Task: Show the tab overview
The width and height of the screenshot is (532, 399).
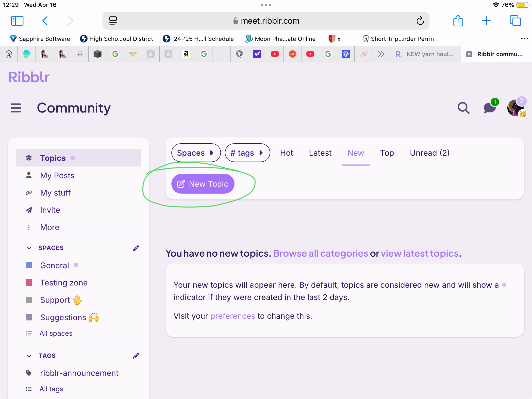Action: coord(515,21)
